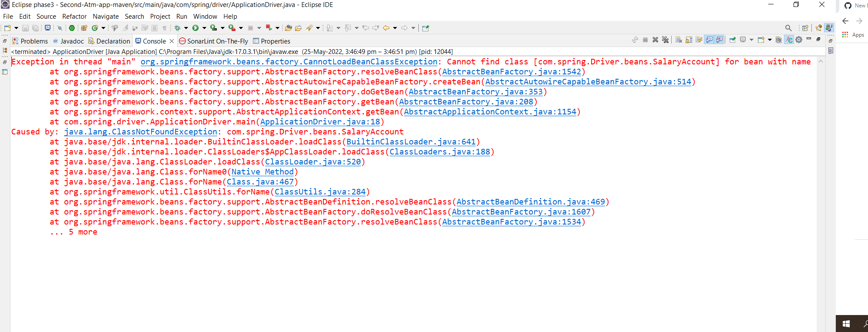Viewport: 868px width, 332px height.
Task: Click the green Spring Boot power icon
Action: [x=72, y=28]
